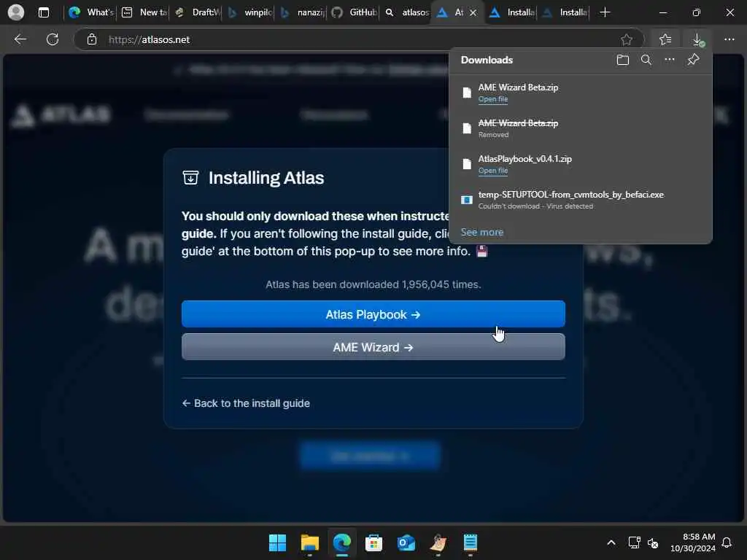Go back to the install guide
Image resolution: width=747 pixels, height=560 pixels.
coord(246,403)
